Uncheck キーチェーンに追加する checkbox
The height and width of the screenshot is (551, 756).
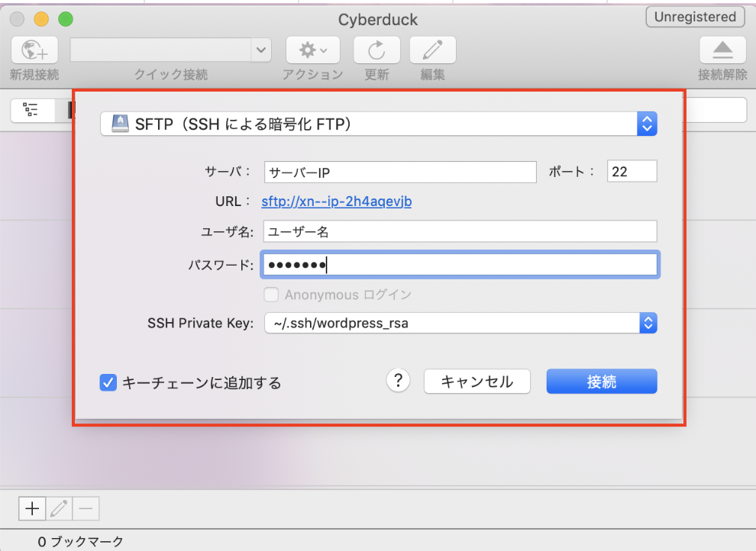108,383
